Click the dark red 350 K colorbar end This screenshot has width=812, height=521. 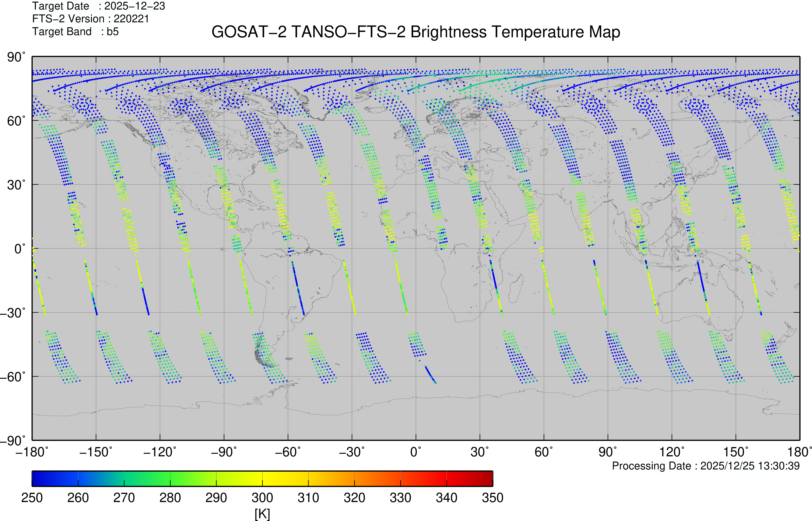pos(489,478)
